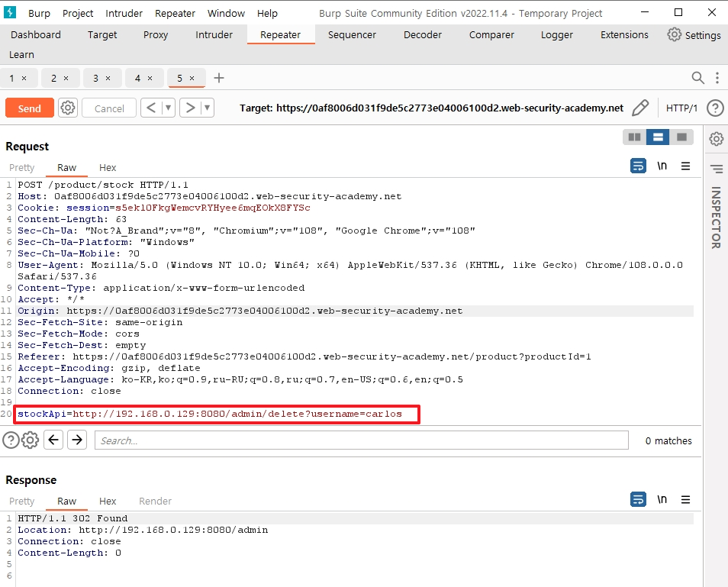Select top-bottom split layout view
The image size is (728, 587).
pos(658,137)
